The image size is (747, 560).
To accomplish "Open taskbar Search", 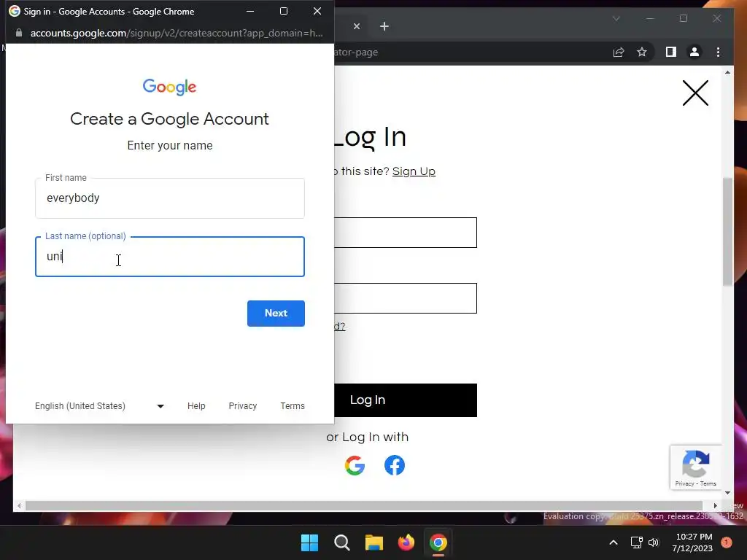I will pos(342,542).
